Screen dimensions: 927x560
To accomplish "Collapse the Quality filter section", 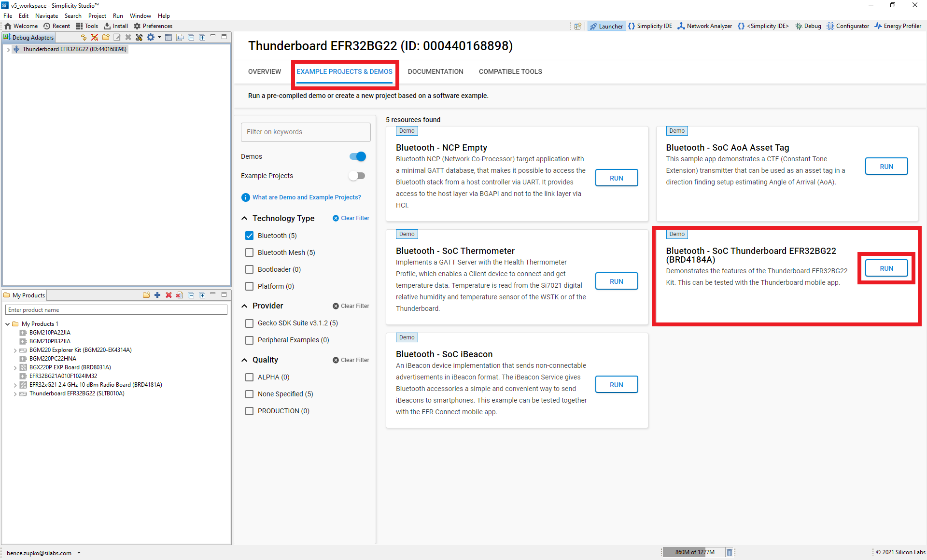I will point(246,360).
